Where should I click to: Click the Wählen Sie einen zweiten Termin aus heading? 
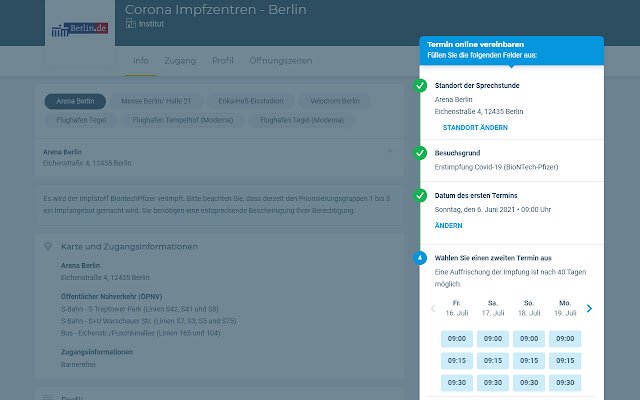(493, 258)
